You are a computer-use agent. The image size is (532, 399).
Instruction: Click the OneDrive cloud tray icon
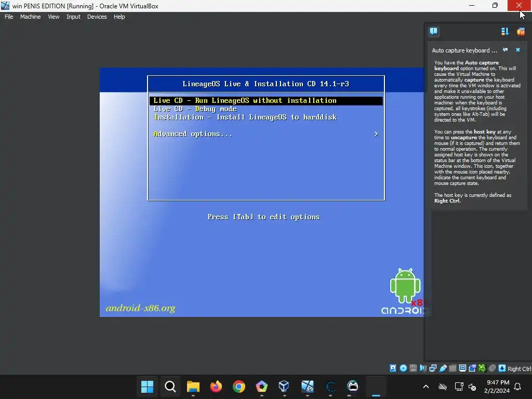click(443, 387)
